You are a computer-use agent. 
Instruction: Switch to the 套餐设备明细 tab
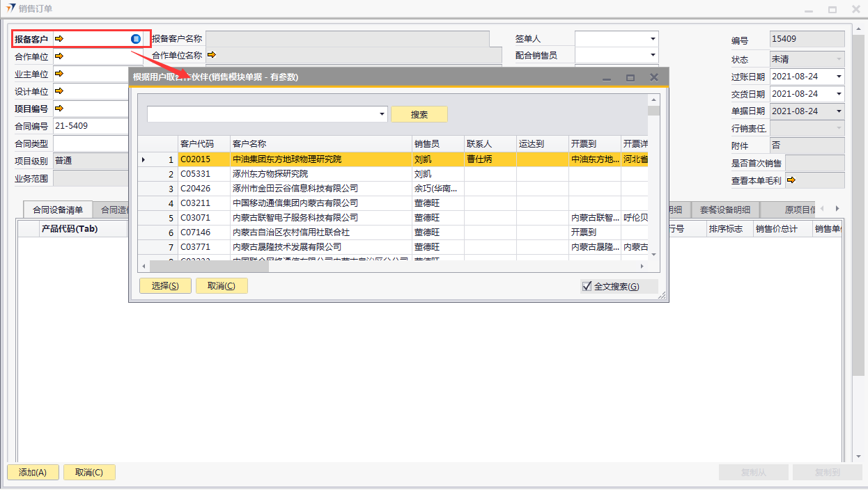[724, 210]
